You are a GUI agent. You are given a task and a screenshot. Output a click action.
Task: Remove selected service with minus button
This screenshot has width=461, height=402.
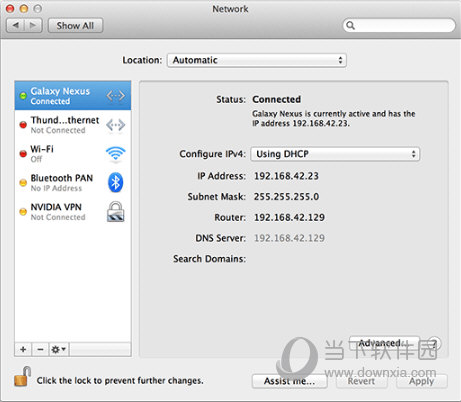[40, 349]
